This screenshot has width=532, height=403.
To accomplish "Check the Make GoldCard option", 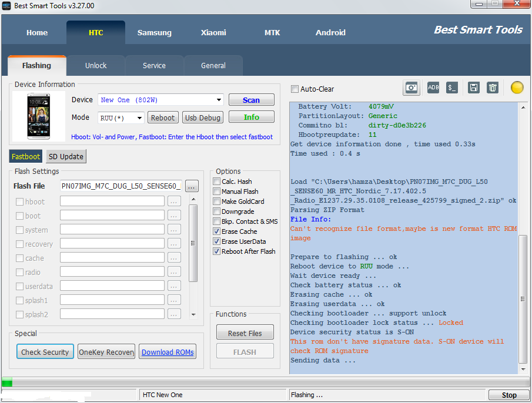I will [x=216, y=201].
